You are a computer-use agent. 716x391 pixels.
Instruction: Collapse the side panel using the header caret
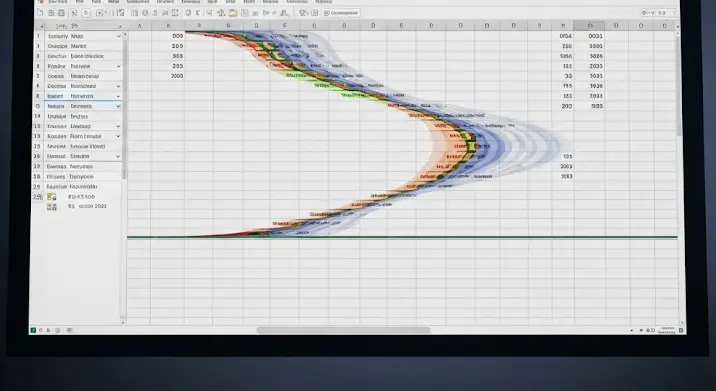[x=120, y=26]
